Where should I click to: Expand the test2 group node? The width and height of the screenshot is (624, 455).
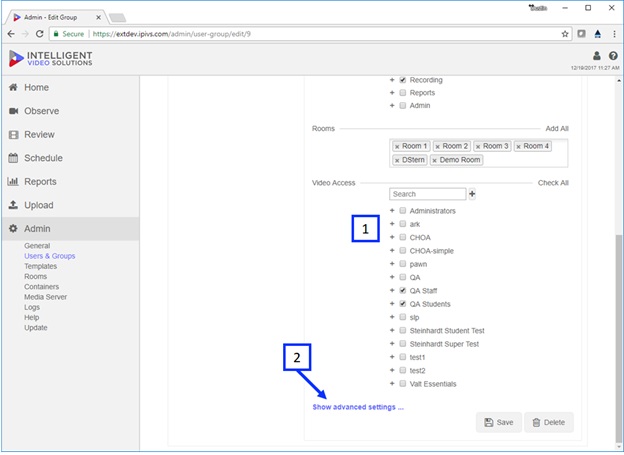(x=392, y=370)
